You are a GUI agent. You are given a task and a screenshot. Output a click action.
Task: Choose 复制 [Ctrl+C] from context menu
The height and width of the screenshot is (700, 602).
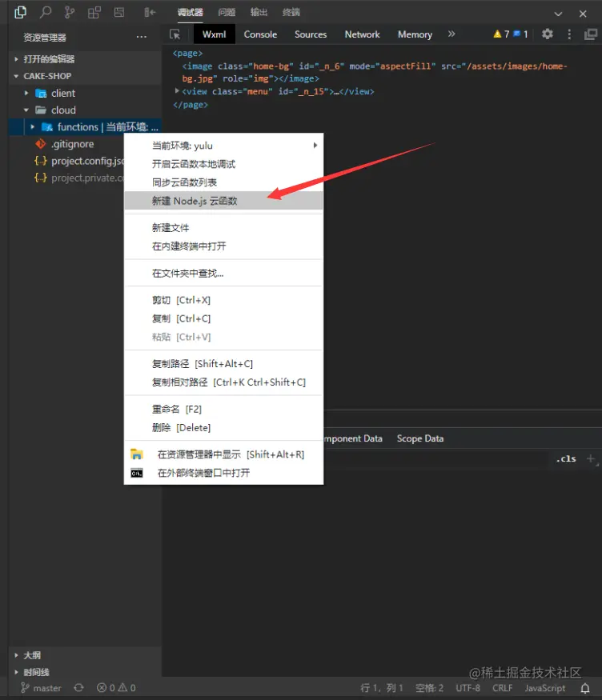pos(223,318)
